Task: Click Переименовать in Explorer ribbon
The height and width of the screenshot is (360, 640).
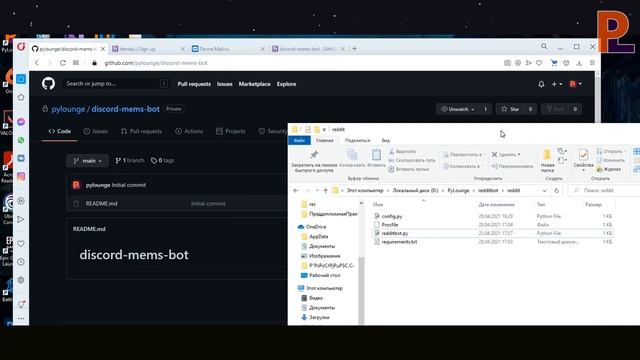Action: pyautogui.click(x=512, y=167)
